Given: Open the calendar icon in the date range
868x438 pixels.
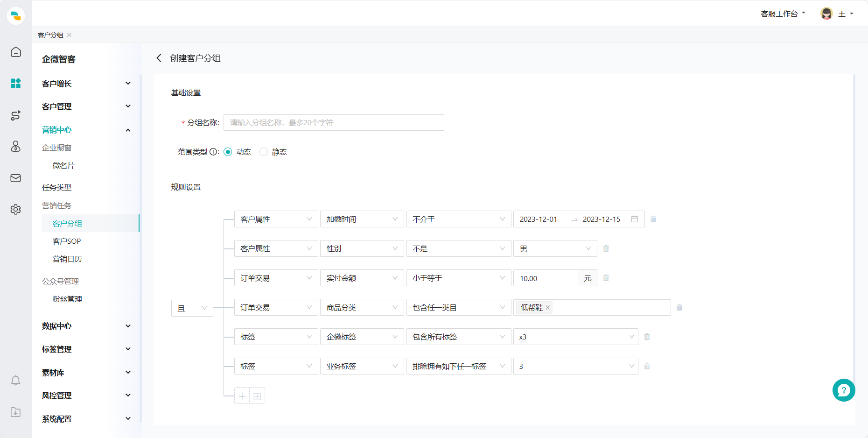Looking at the screenshot, I should [x=635, y=219].
